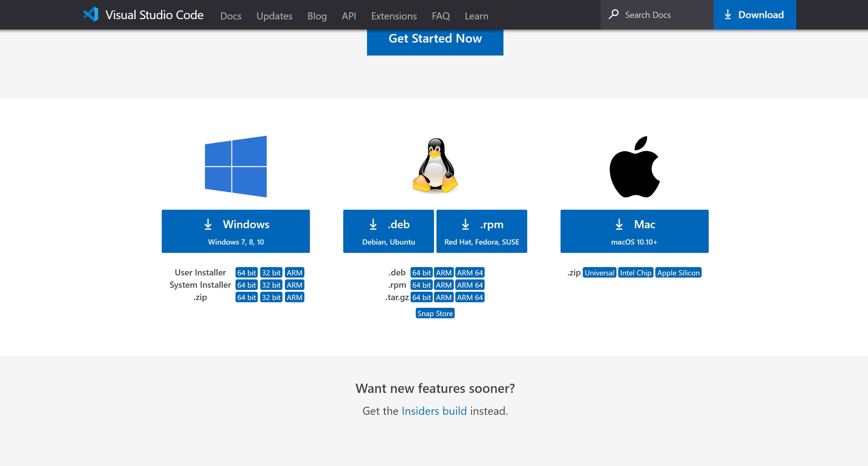Screen dimensions: 868x466
Task: Click the Visual Studio Code logo icon
Action: (91, 14)
